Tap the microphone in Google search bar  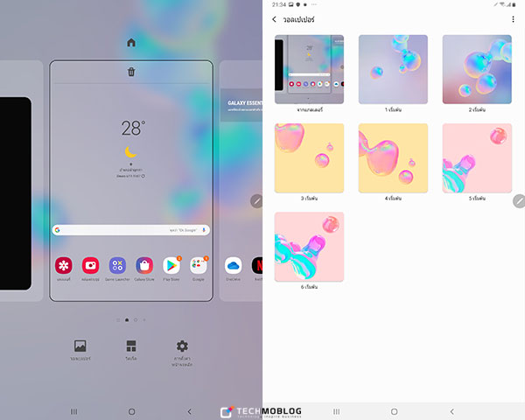(204, 230)
